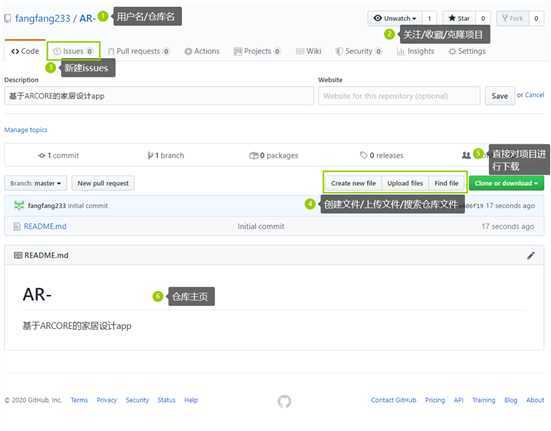Click the README.md header book icon
Viewport: 551px width, 431px height.
coord(18,255)
